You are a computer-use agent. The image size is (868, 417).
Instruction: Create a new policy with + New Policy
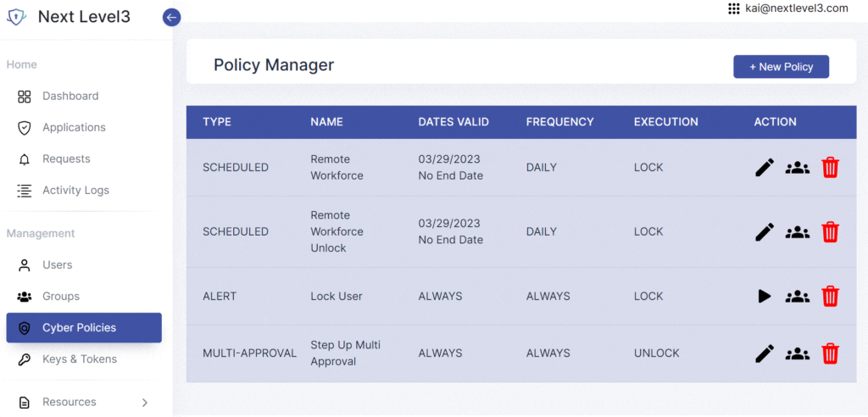click(781, 66)
